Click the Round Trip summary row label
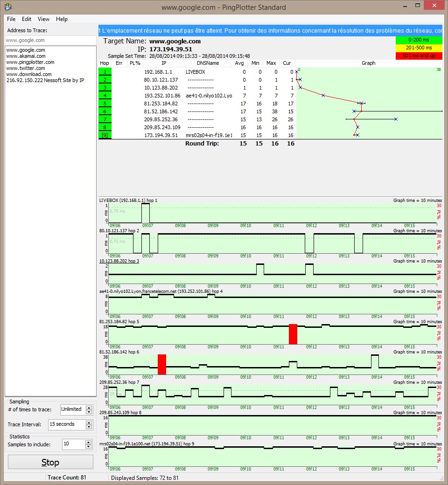Viewport: 448px width, 485px height. tap(202, 143)
